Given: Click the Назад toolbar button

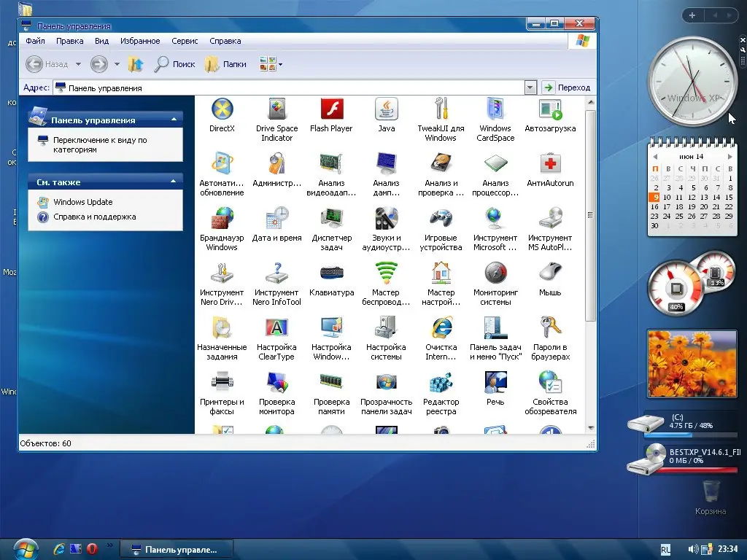Looking at the screenshot, I should (47, 64).
